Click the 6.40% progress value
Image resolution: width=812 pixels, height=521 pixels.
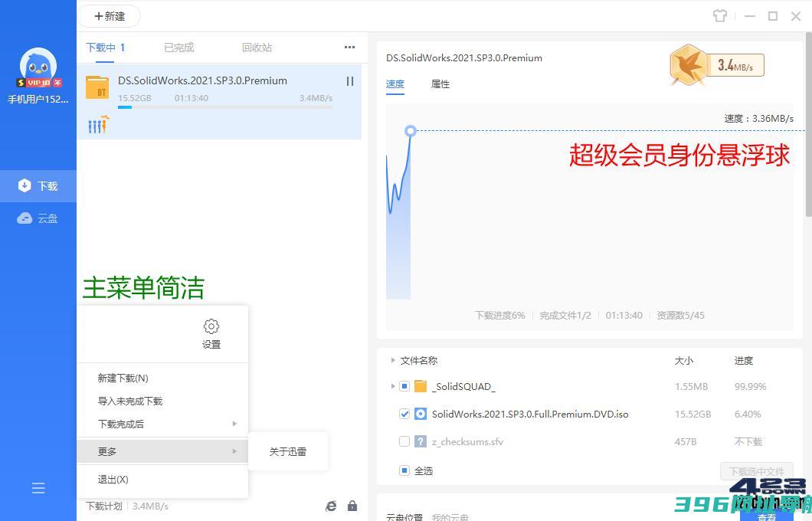tap(748, 414)
